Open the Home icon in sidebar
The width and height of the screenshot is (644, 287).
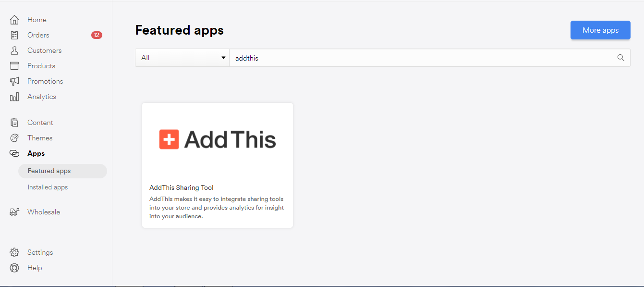pyautogui.click(x=14, y=19)
